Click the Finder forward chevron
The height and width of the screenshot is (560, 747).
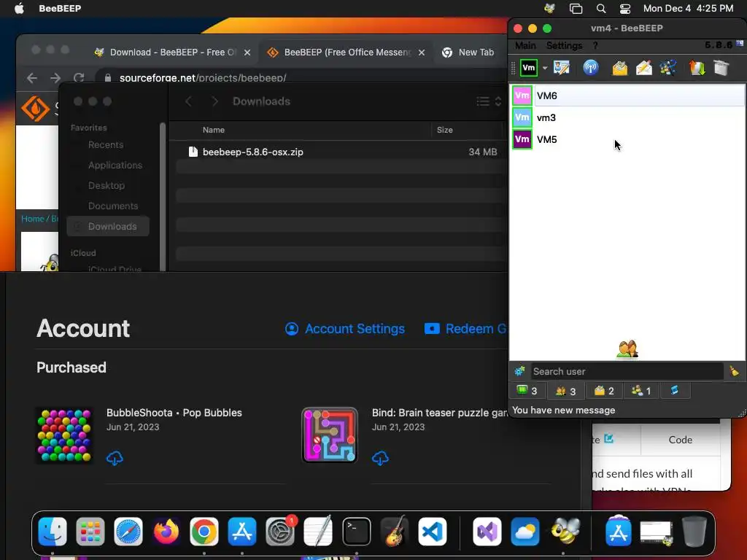tap(215, 101)
